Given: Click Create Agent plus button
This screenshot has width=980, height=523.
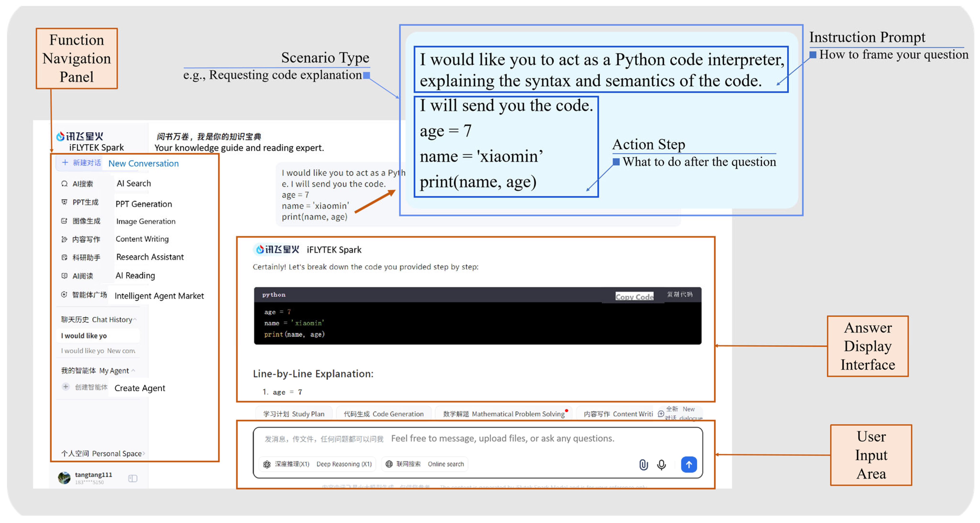Looking at the screenshot, I should pos(66,387).
